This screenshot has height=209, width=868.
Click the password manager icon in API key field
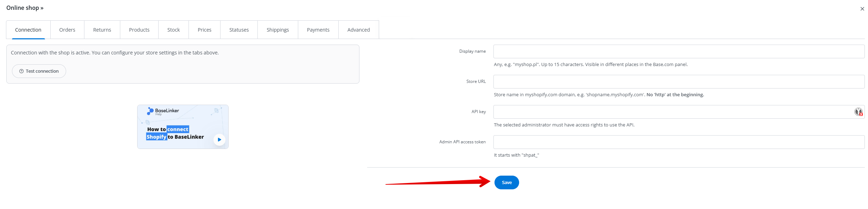[x=858, y=112]
